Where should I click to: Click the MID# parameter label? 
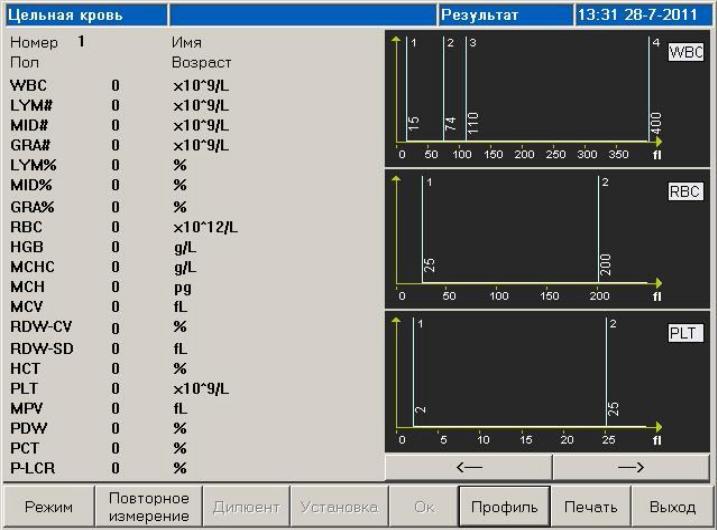[29, 125]
